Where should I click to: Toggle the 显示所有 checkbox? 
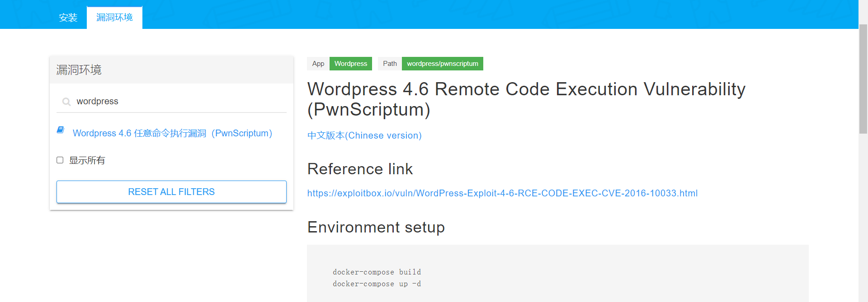[x=60, y=160]
